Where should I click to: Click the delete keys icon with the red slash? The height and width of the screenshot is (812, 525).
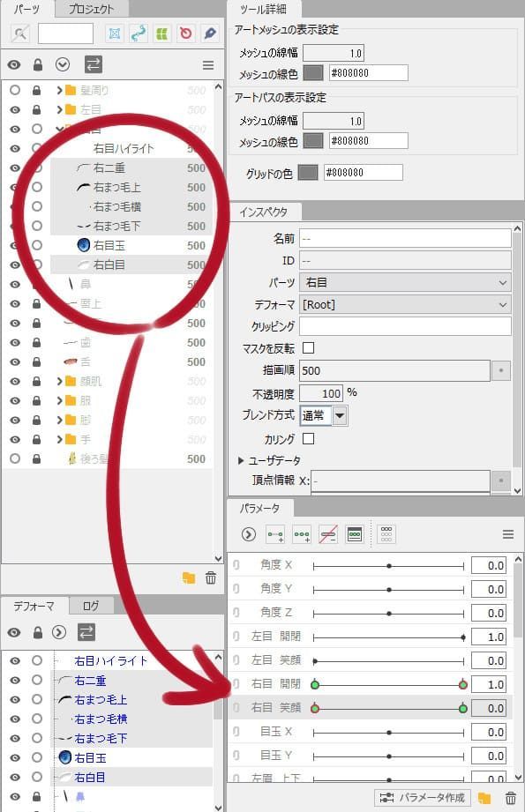pos(328,534)
